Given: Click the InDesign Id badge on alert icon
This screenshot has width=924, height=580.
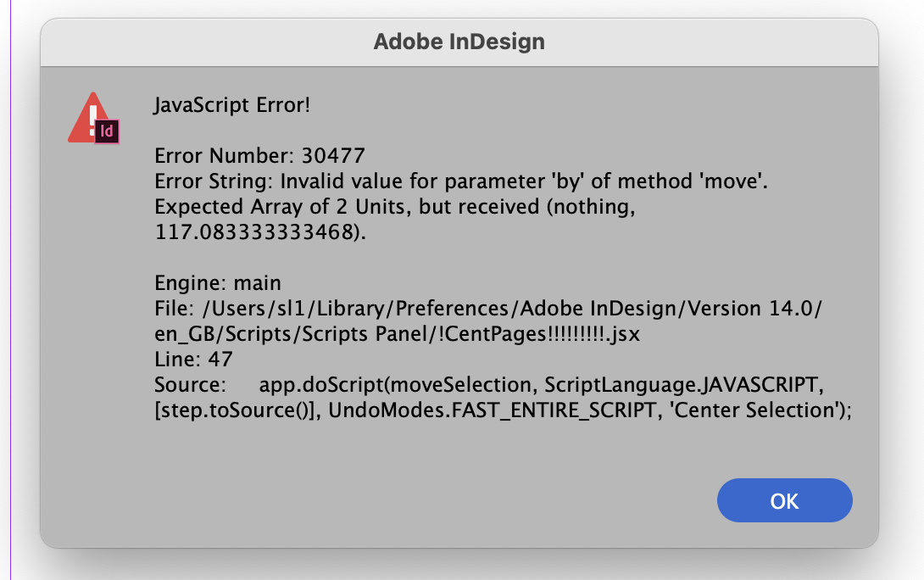Looking at the screenshot, I should click(x=107, y=131).
